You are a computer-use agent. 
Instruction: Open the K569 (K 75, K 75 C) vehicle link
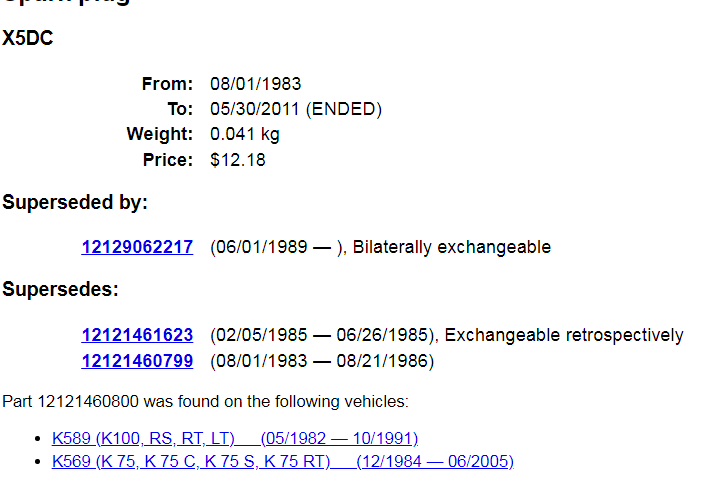(x=283, y=461)
